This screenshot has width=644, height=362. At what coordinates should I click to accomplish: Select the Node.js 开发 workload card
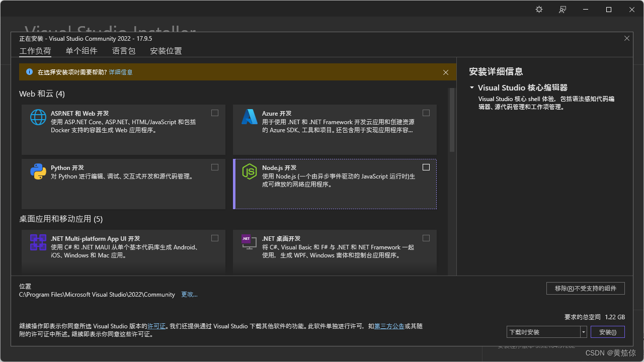tap(335, 184)
